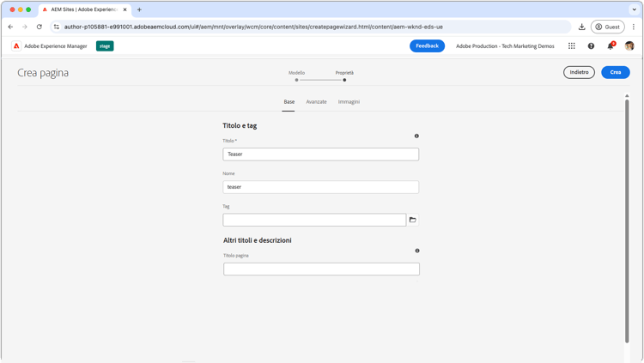The height and width of the screenshot is (363, 644).
Task: Click the Guest profile button
Action: click(607, 27)
